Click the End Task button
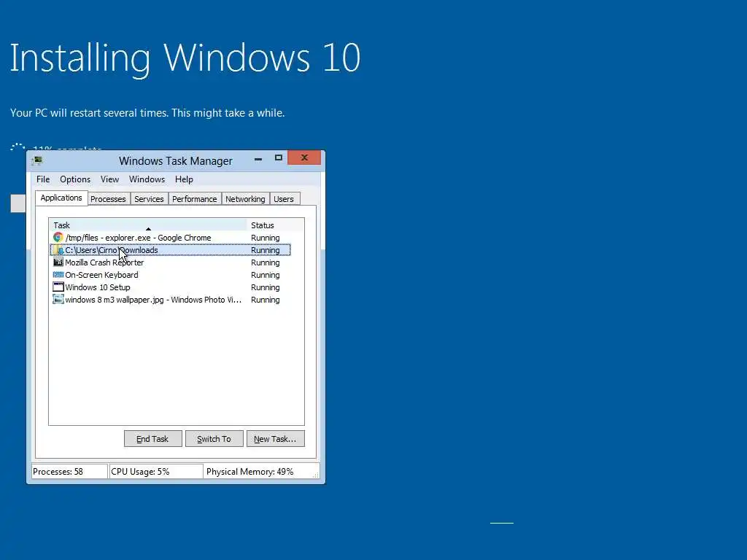 (x=152, y=438)
